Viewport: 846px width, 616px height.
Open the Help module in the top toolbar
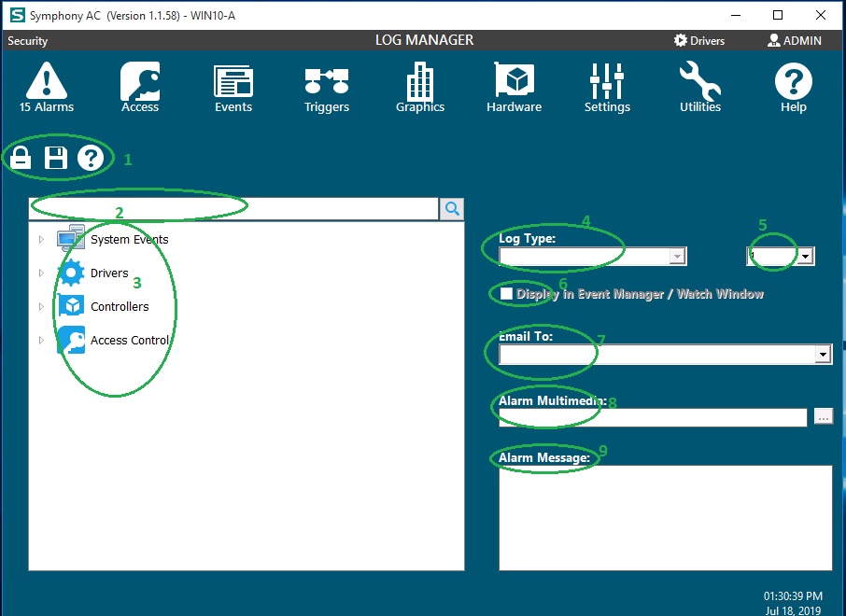click(793, 86)
